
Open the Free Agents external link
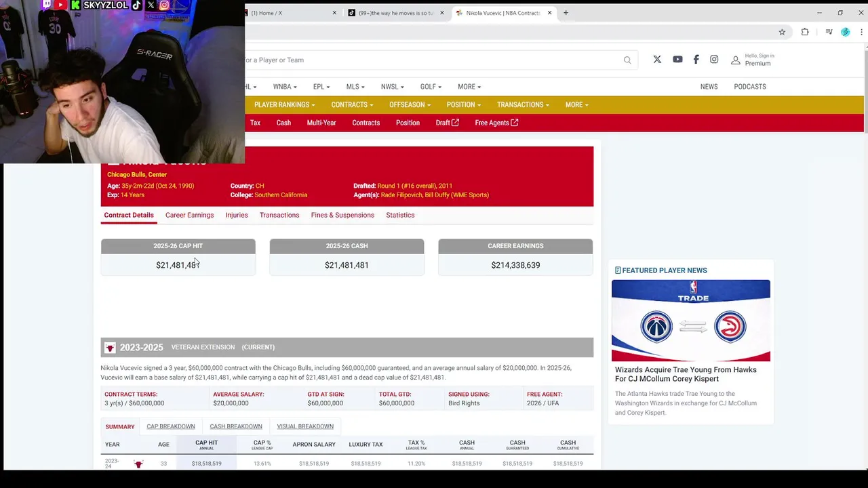[x=496, y=123]
